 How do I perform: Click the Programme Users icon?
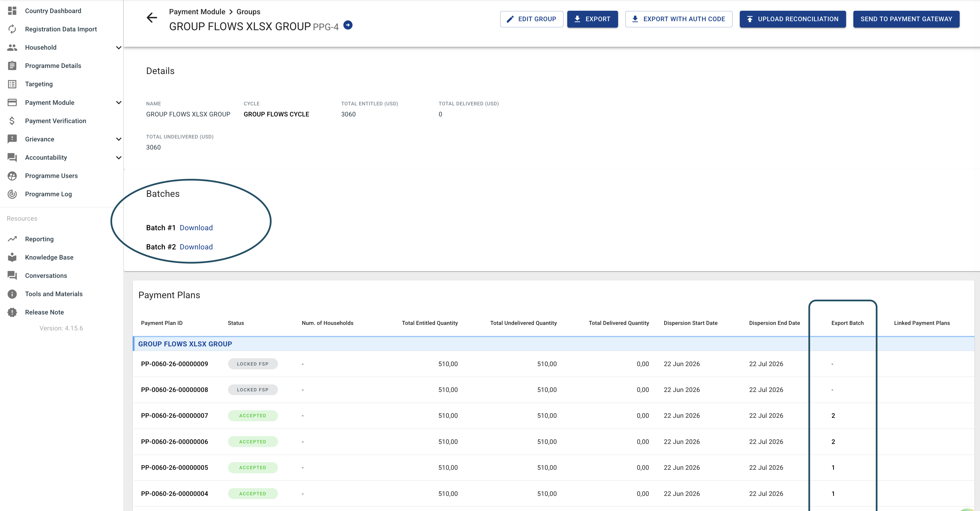[12, 175]
